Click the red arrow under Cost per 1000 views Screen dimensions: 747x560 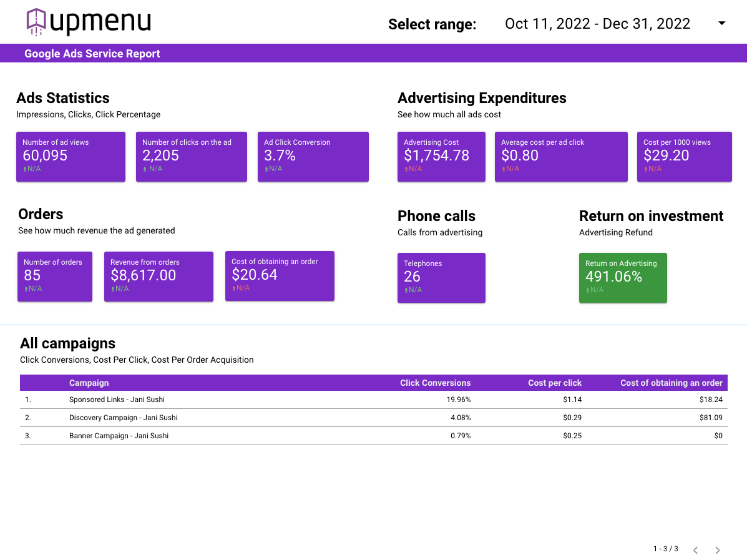click(x=646, y=169)
